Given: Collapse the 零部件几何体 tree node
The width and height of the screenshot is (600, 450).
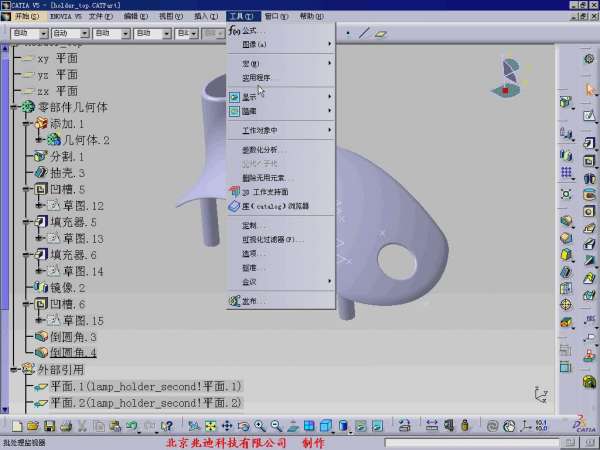Looking at the screenshot, I should [14, 108].
